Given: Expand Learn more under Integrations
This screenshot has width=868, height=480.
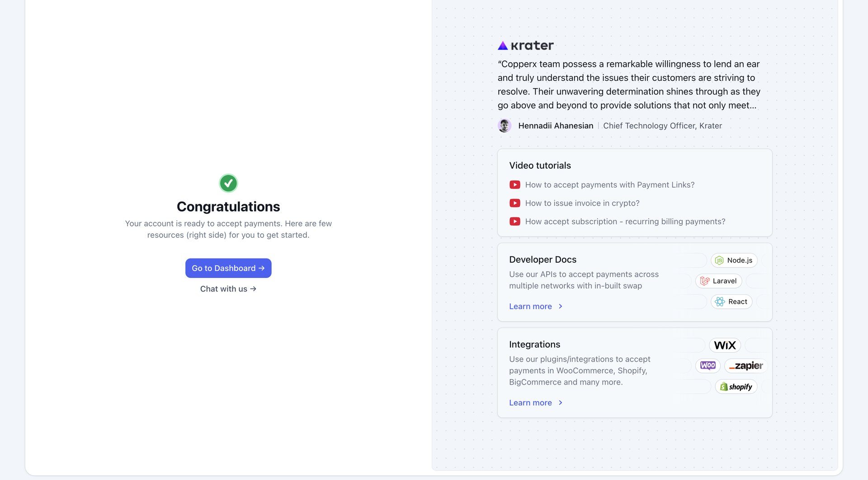Looking at the screenshot, I should 530,402.
